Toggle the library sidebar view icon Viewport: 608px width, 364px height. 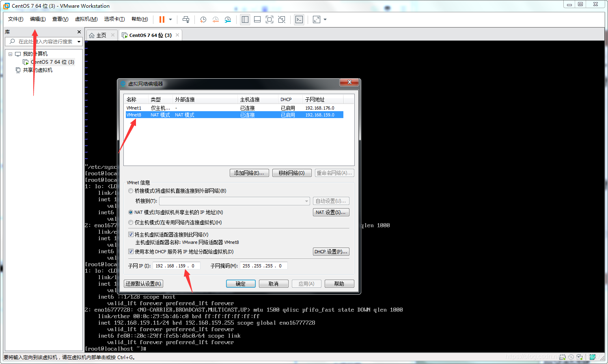pyautogui.click(x=245, y=19)
